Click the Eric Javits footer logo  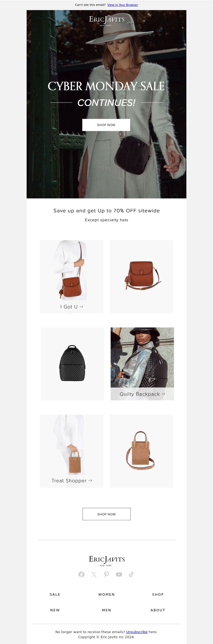click(x=106, y=561)
